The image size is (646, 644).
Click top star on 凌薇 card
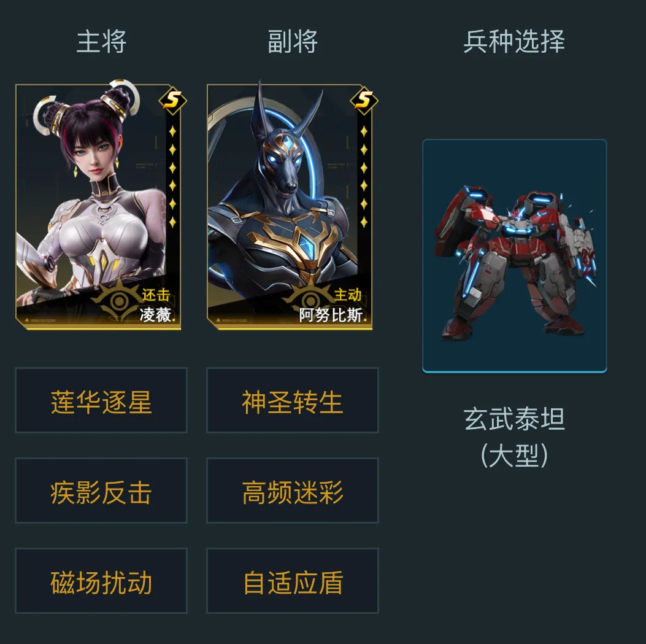[172, 131]
